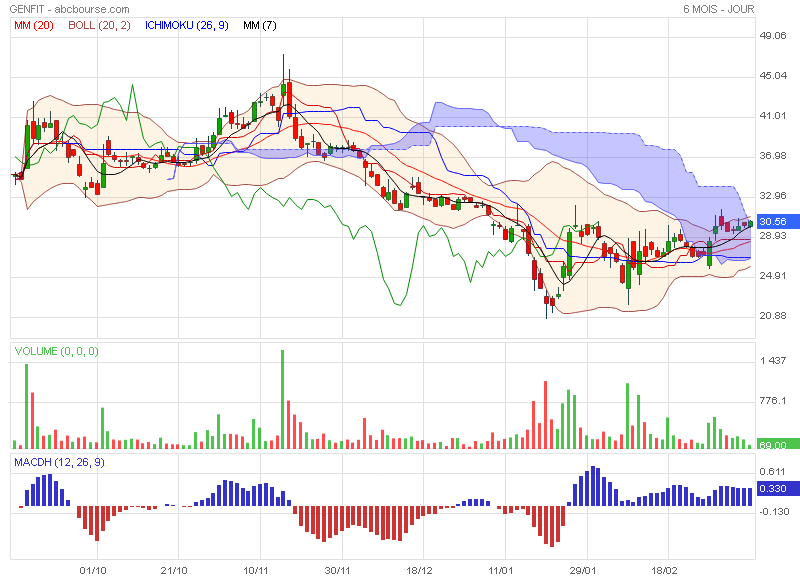This screenshot has width=800, height=580.
Task: Click the 28.93 price axis label
Action: (x=772, y=236)
